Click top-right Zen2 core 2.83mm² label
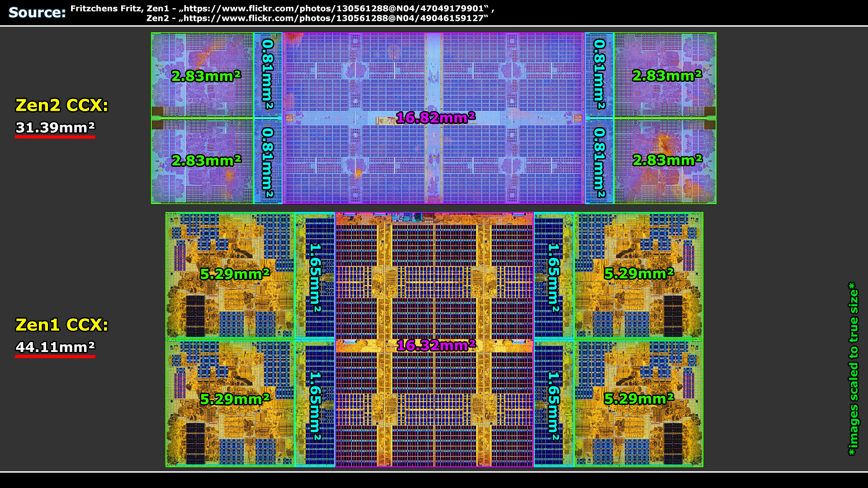 point(667,75)
